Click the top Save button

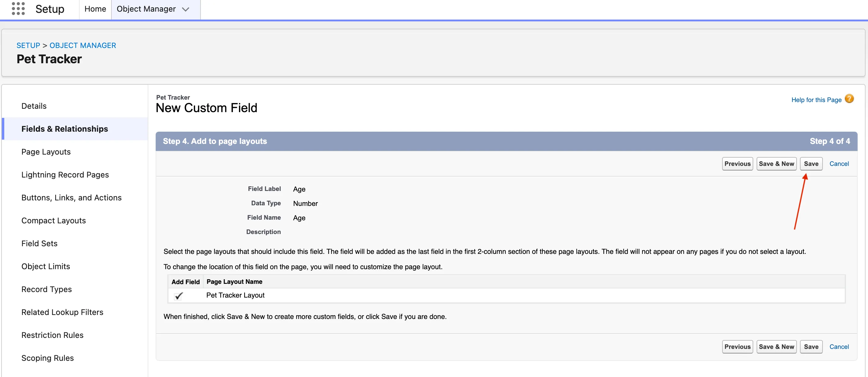pyautogui.click(x=811, y=163)
